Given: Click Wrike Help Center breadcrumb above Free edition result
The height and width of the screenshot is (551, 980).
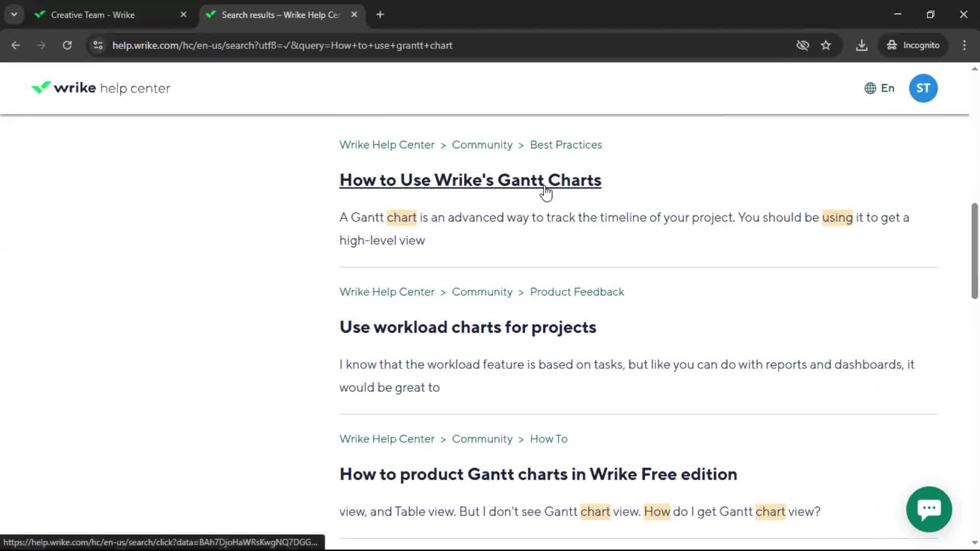Looking at the screenshot, I should pyautogui.click(x=387, y=439).
